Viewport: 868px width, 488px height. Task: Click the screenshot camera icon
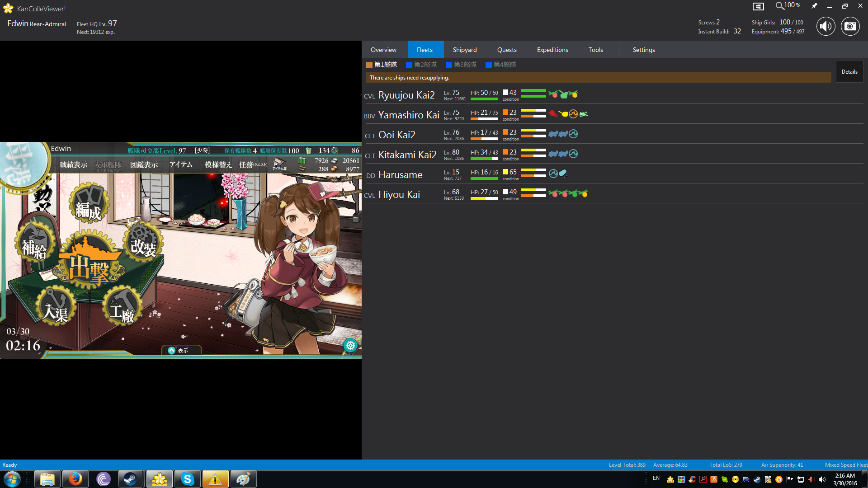(850, 26)
